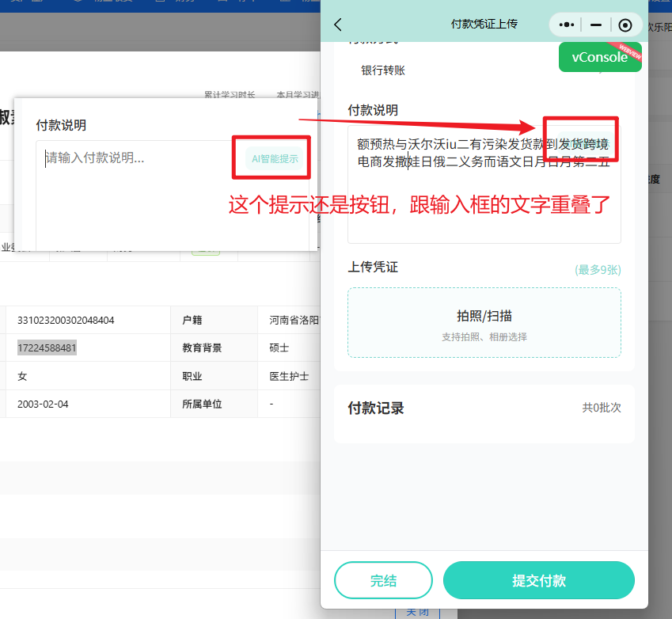Screen dimensions: 672x619
Task: Open the three-dot mini program menu
Action: [x=566, y=25]
